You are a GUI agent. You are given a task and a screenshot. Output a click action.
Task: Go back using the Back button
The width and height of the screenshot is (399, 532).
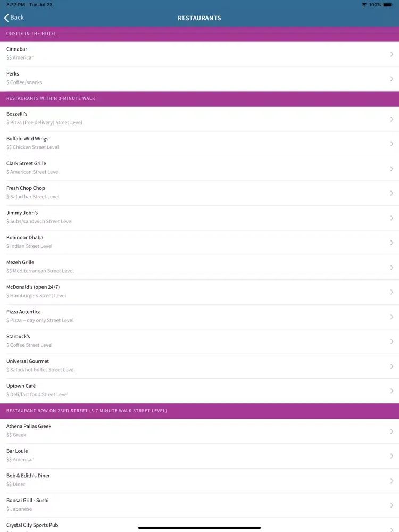click(x=14, y=18)
